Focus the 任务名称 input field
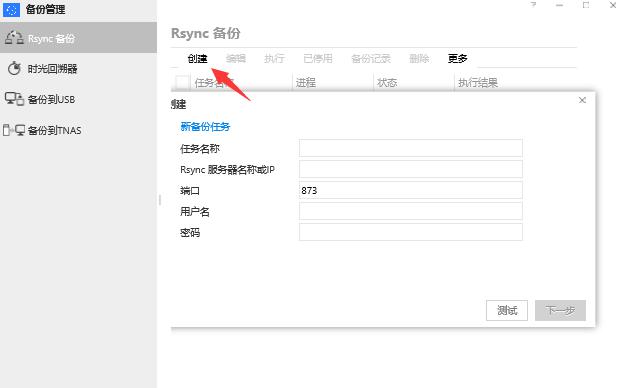620x388 pixels. tap(410, 148)
